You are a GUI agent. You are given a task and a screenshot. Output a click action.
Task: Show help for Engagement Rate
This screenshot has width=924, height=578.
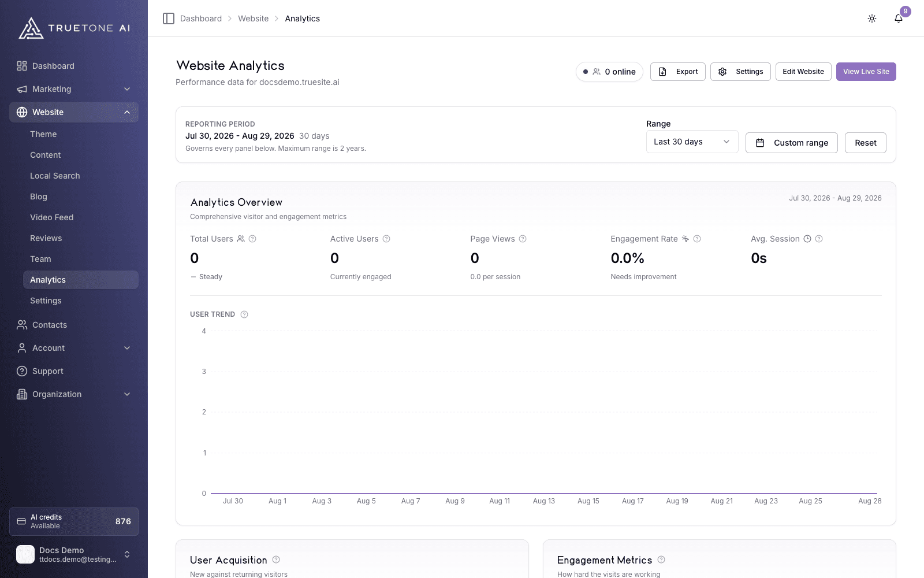click(x=697, y=239)
